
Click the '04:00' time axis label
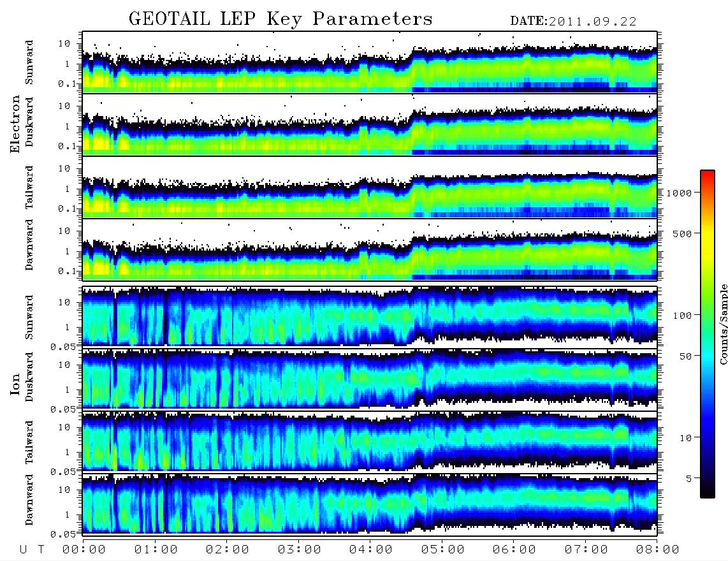pos(371,550)
